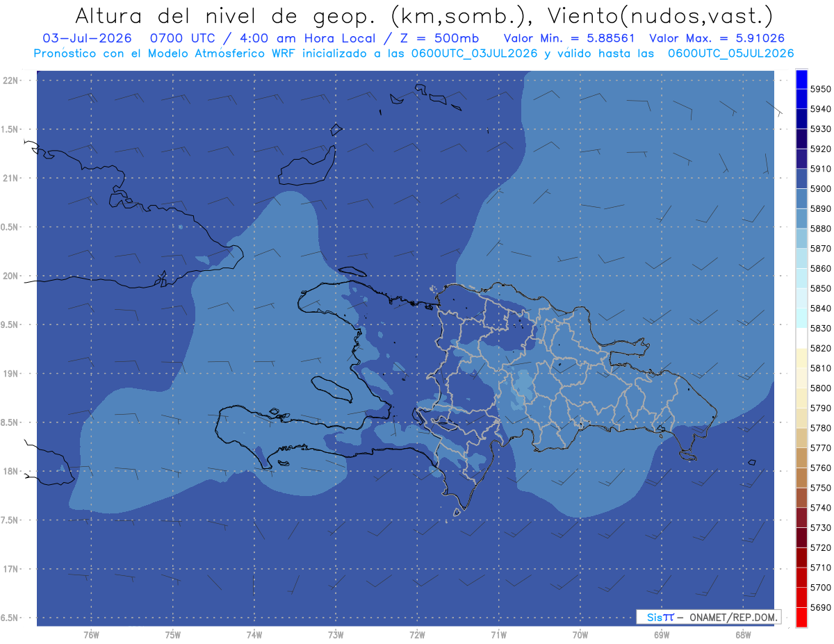
Task: Click the 5880 legend value
Action: [820, 229]
